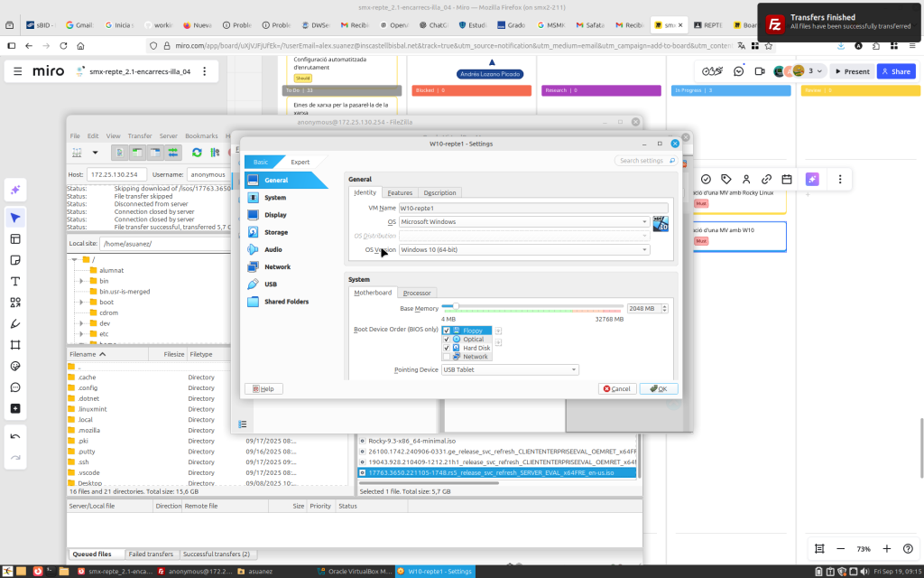Open the OS Version dropdown
This screenshot has height=578, width=924.
point(523,249)
